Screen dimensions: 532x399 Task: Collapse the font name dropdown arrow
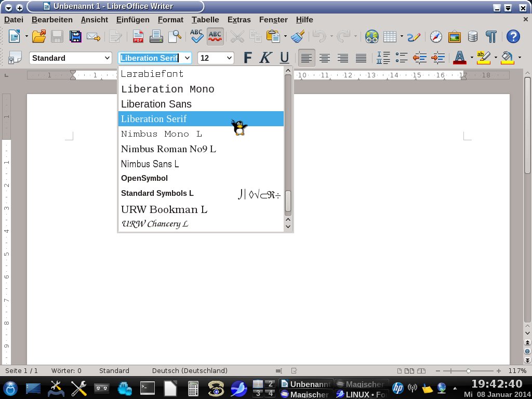tap(187, 58)
